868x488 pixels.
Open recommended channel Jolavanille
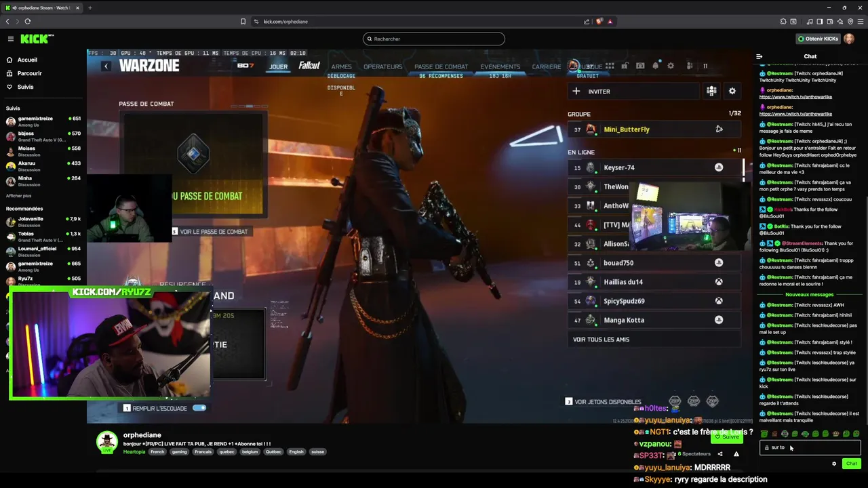(x=43, y=222)
